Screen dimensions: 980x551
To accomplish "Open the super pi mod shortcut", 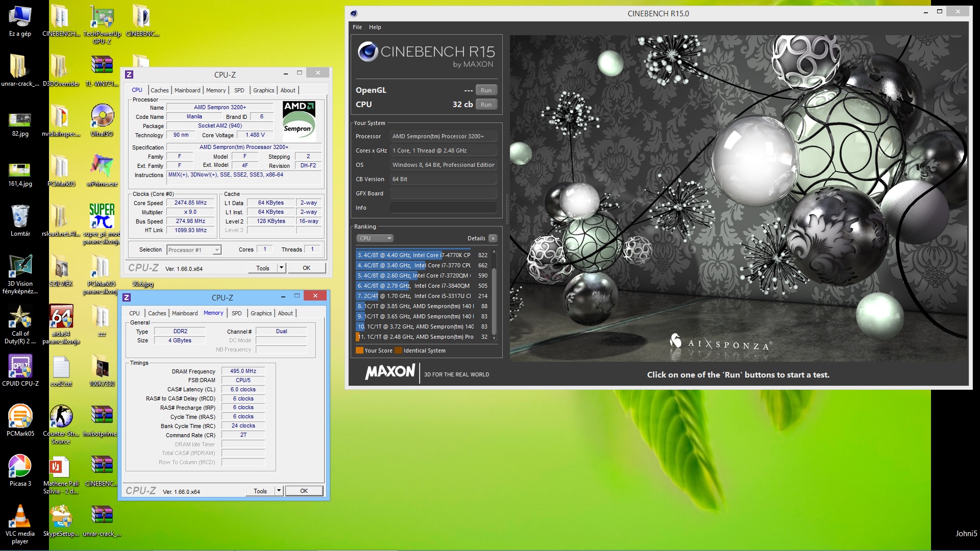I will pyautogui.click(x=102, y=223).
